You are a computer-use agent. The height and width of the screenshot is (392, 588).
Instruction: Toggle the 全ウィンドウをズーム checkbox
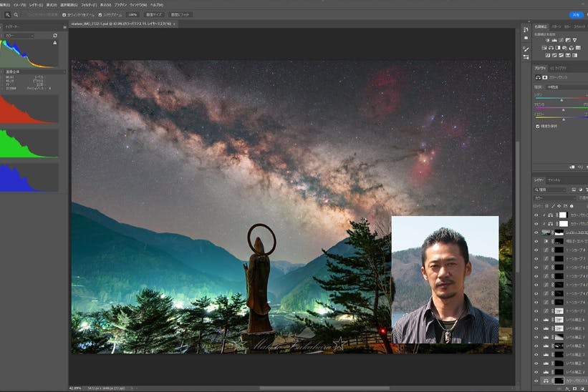pyautogui.click(x=64, y=15)
